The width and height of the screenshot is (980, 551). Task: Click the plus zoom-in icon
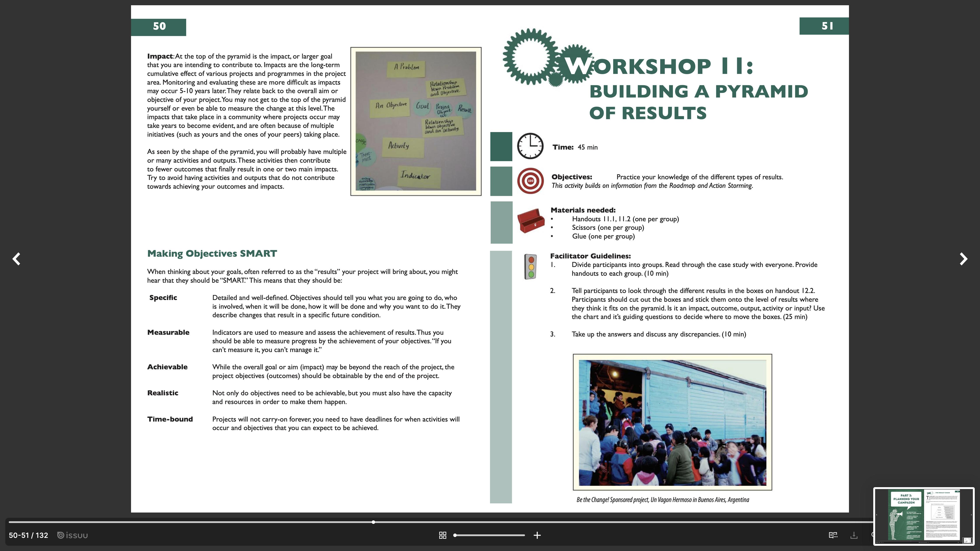[537, 535]
